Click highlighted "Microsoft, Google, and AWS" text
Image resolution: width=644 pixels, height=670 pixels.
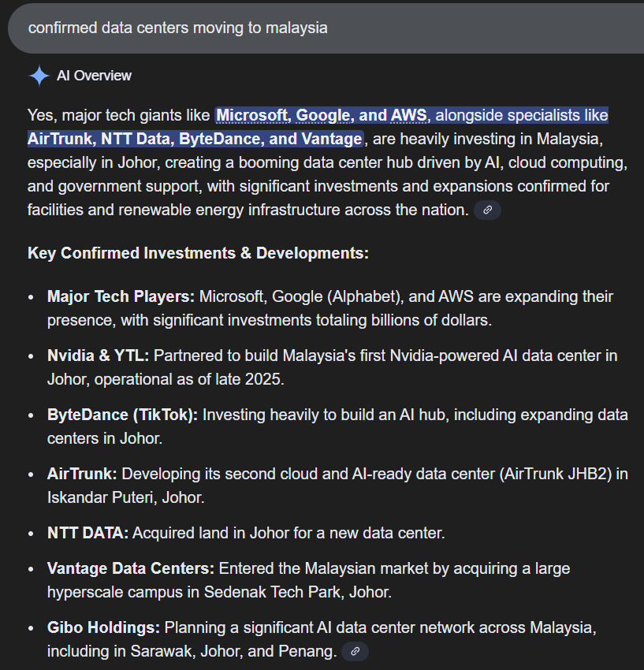(322, 116)
